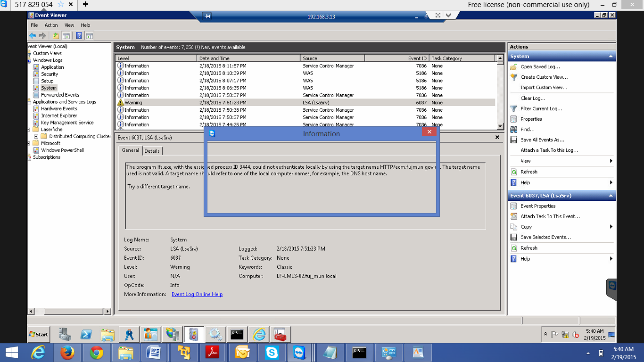Click the Chrome icon in taskbar

97,353
